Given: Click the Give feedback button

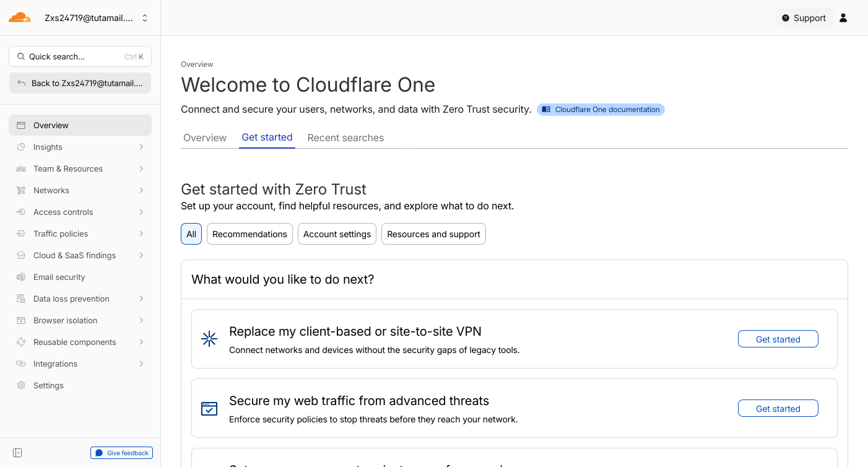Looking at the screenshot, I should (x=121, y=453).
